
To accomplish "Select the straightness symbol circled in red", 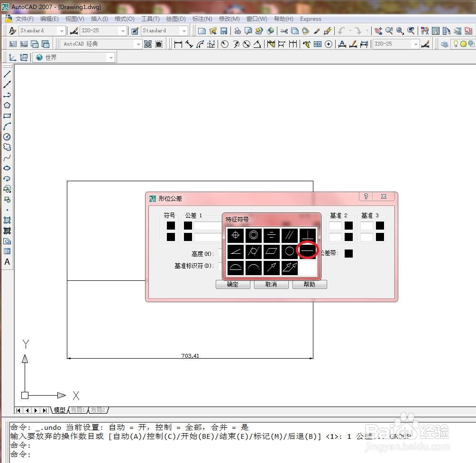I will [x=308, y=251].
